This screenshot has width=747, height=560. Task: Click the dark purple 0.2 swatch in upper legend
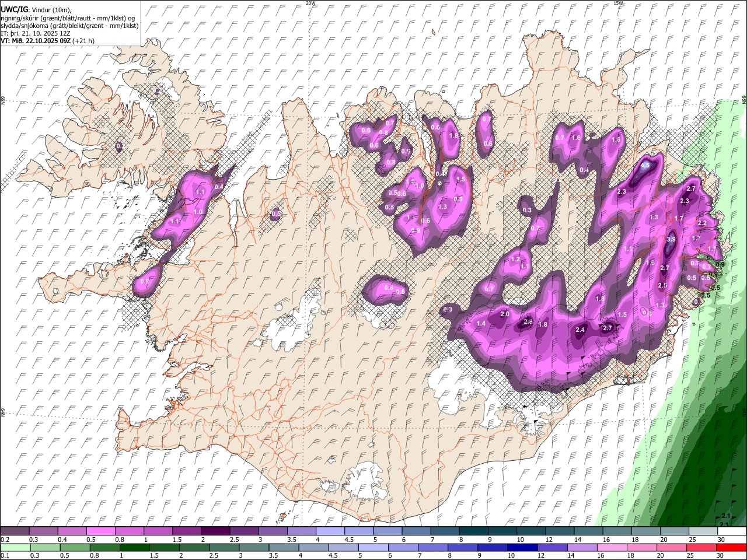pyautogui.click(x=15, y=531)
